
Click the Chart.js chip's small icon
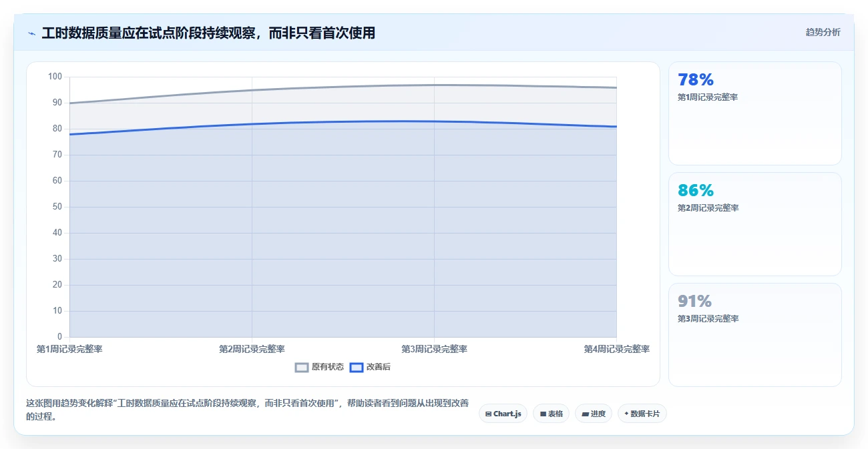tap(489, 414)
